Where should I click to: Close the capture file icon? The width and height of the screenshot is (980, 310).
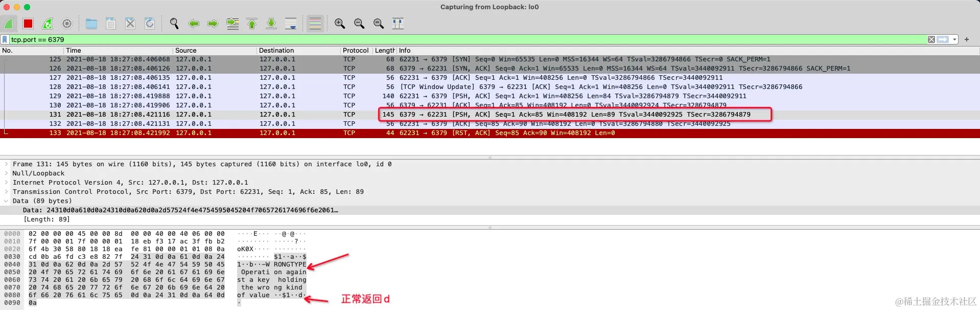pos(130,24)
